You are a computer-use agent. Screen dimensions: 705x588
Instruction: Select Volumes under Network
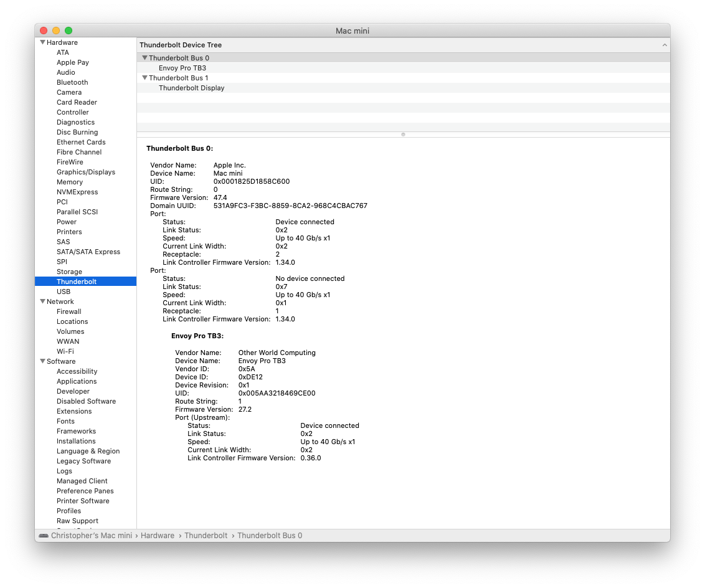(x=70, y=332)
